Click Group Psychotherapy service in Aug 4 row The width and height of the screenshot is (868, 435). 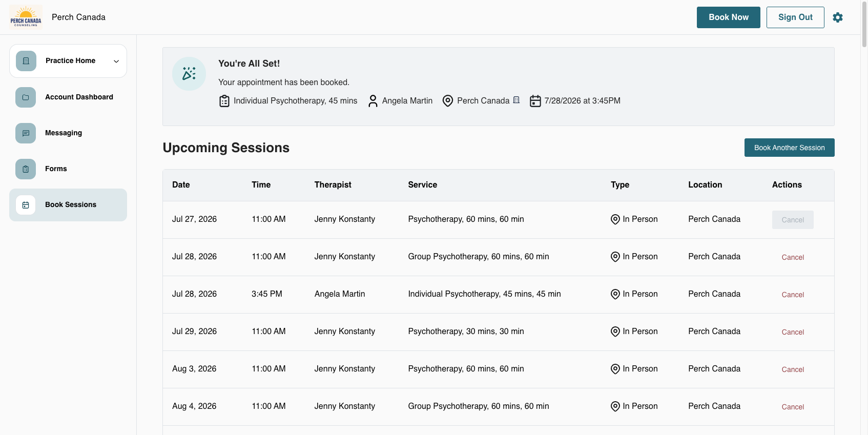tap(479, 406)
